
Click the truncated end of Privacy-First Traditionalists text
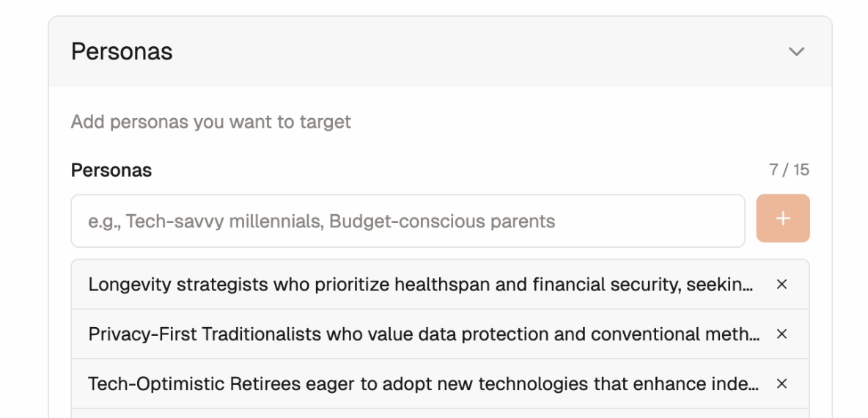point(737,334)
